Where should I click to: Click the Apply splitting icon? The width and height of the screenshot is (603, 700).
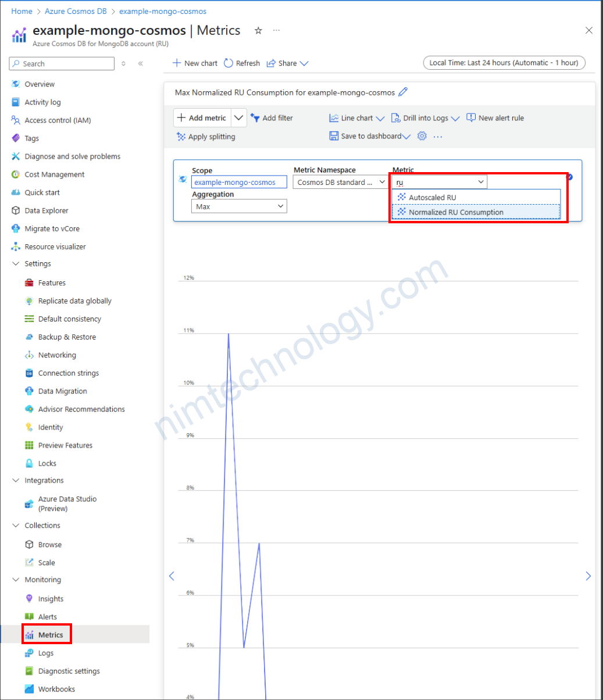[181, 137]
